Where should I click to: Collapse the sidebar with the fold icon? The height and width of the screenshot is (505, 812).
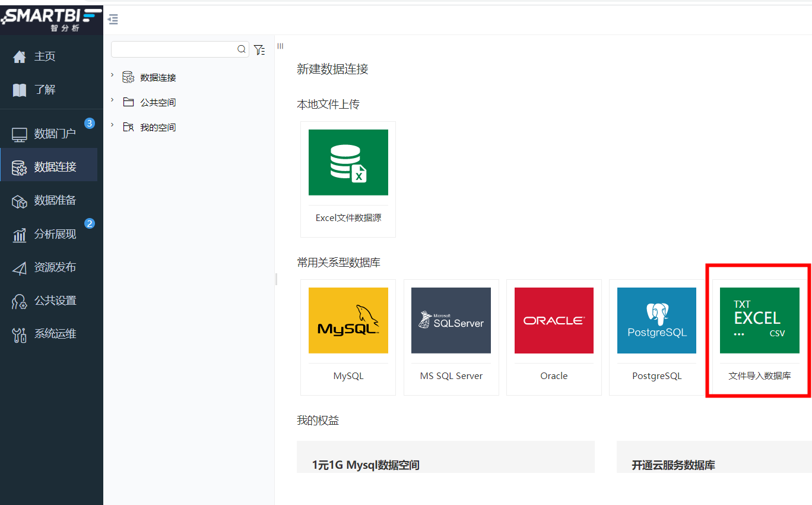113,20
